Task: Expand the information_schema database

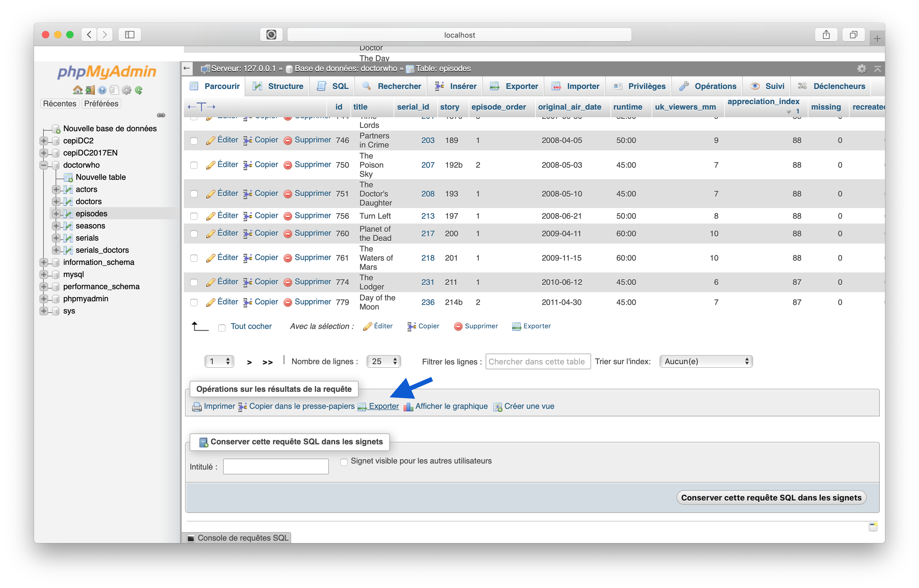Action: click(x=44, y=262)
